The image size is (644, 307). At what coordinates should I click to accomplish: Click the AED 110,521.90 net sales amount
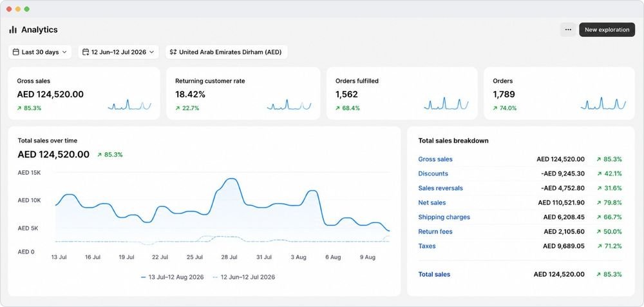[x=561, y=203]
